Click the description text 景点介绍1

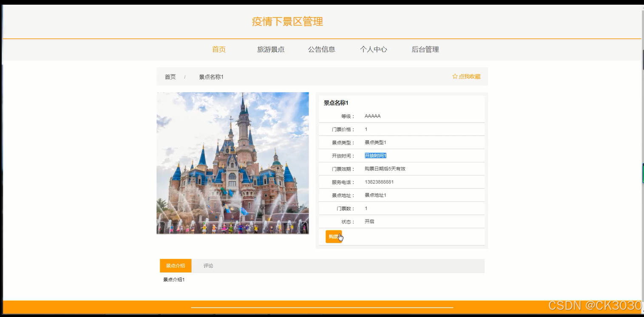point(174,280)
